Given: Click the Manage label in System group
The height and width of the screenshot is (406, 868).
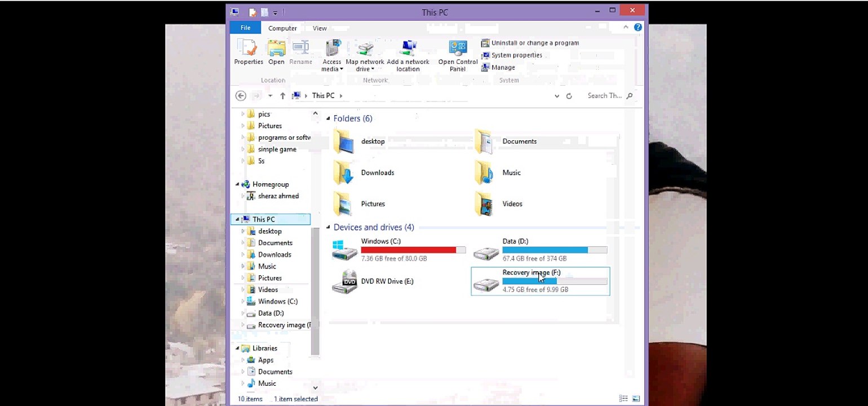Looking at the screenshot, I should coord(503,68).
